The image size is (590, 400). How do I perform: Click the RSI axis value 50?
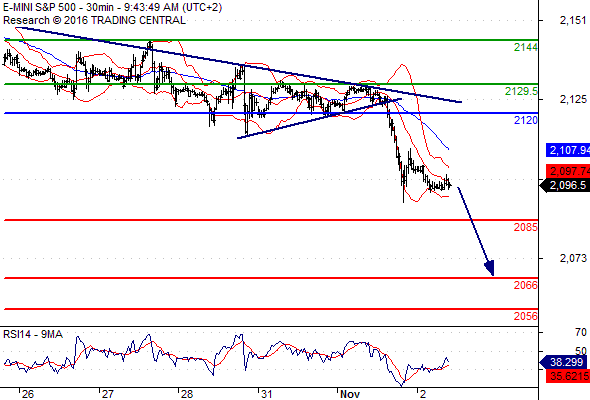coord(581,351)
